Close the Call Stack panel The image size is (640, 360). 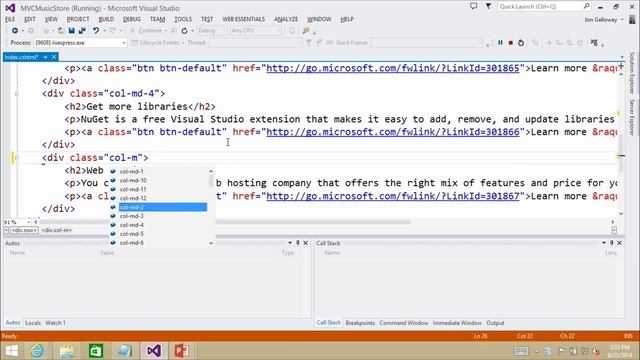(619, 243)
